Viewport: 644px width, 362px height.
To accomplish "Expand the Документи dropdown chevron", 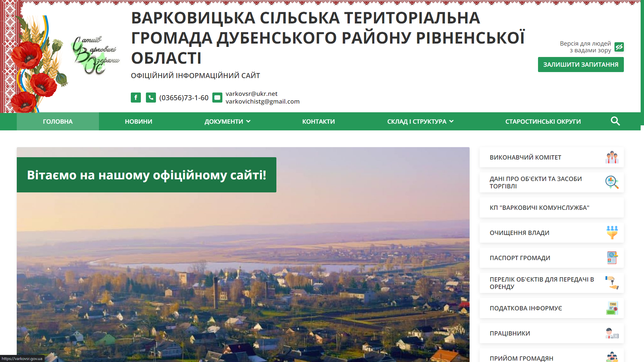I will [248, 121].
